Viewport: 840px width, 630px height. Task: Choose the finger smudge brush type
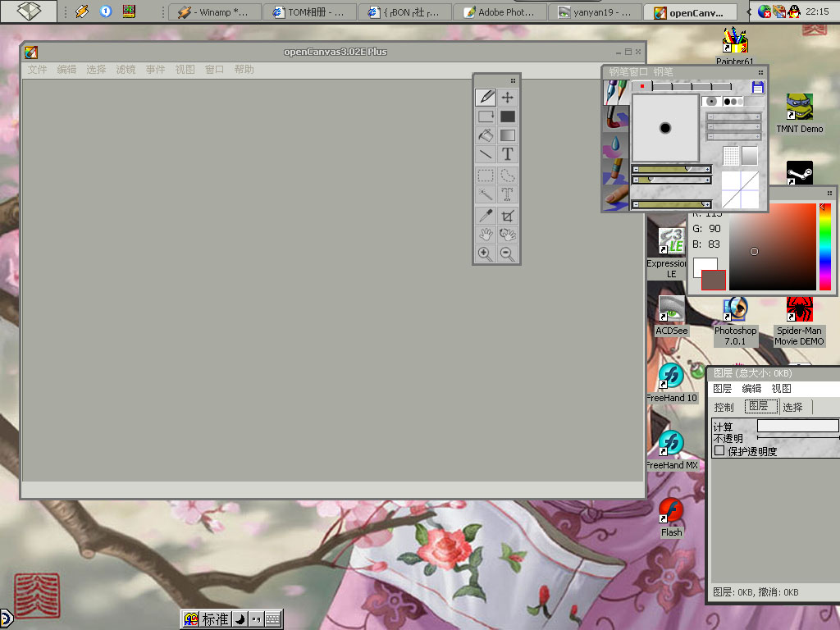point(616,197)
